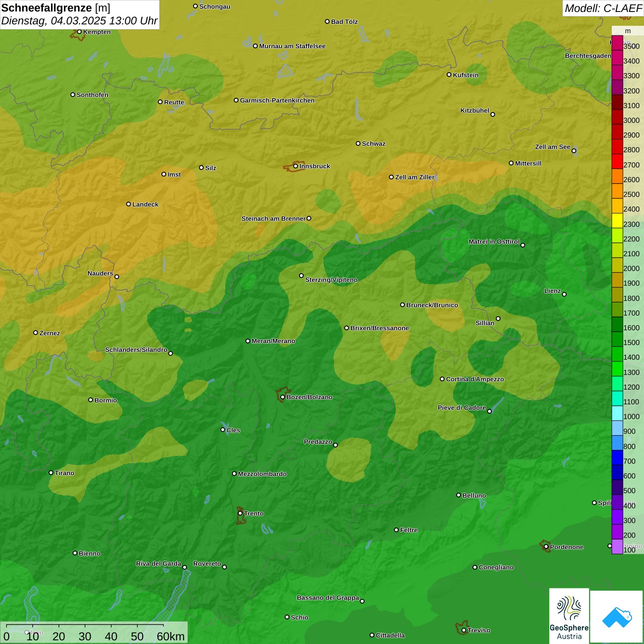Click the 'Mezzolombardo' label
This screenshot has height=644, width=644.
pyautogui.click(x=262, y=474)
